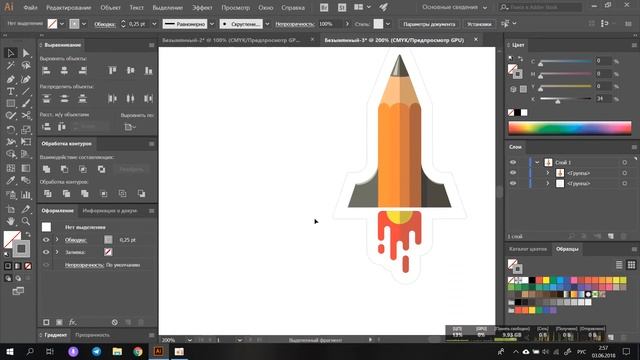Toggle visibility of Слой 1 layer

(513, 162)
